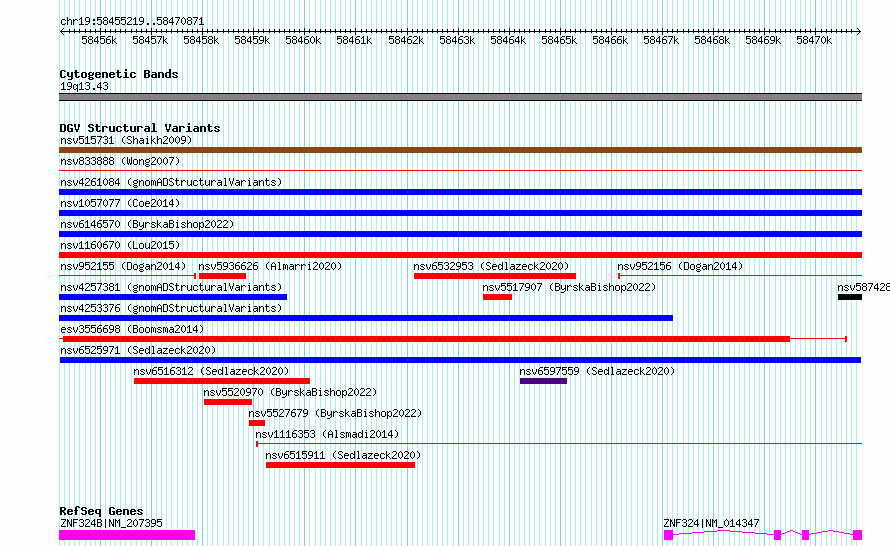Click label ZNF324B|NM_207395
Image resolution: width=890 pixels, height=546 pixels.
click(x=111, y=523)
